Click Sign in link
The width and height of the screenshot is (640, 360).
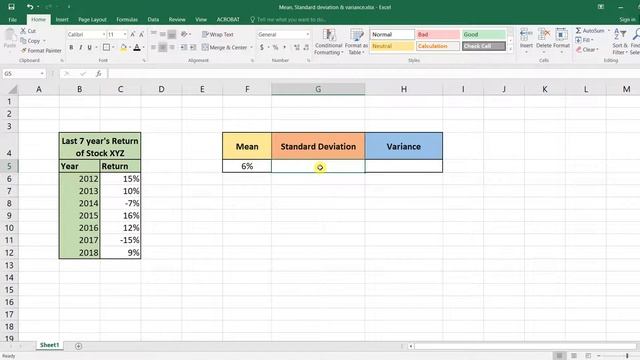tap(627, 20)
